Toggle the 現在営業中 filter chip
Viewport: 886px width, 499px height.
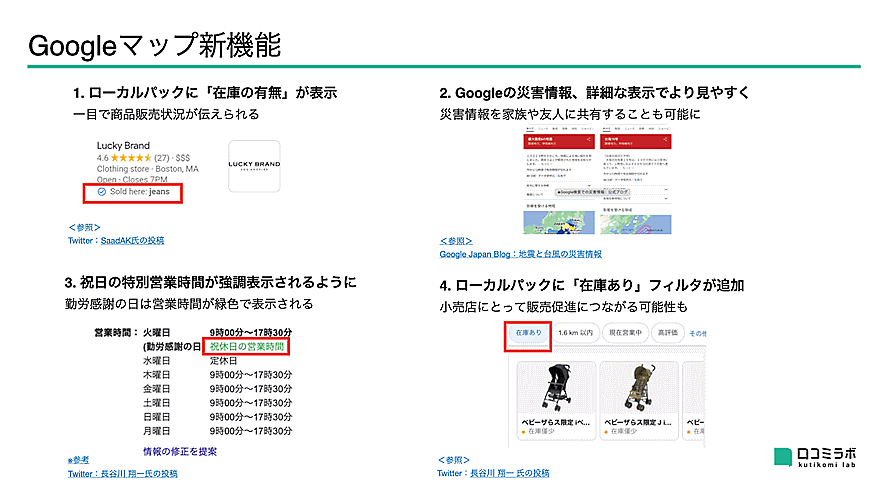631,332
